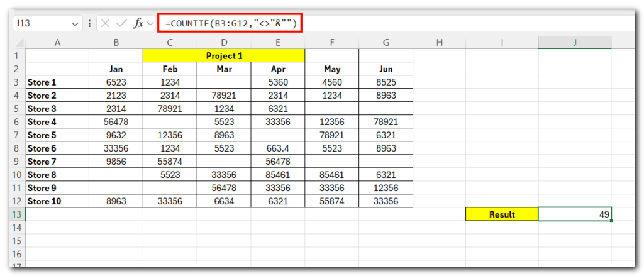The height and width of the screenshot is (276, 644).
Task: Select column H header
Action: click(440, 42)
